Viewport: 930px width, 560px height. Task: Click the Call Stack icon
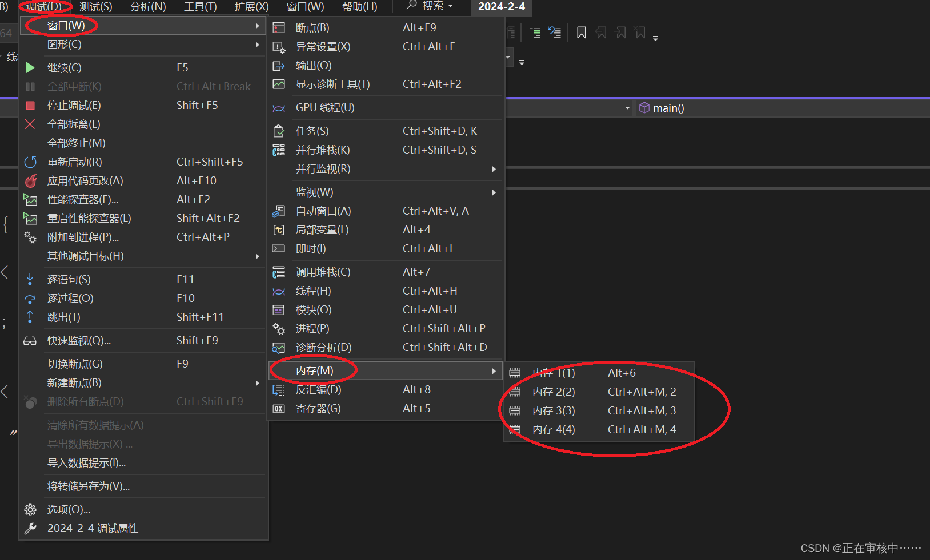pos(279,272)
